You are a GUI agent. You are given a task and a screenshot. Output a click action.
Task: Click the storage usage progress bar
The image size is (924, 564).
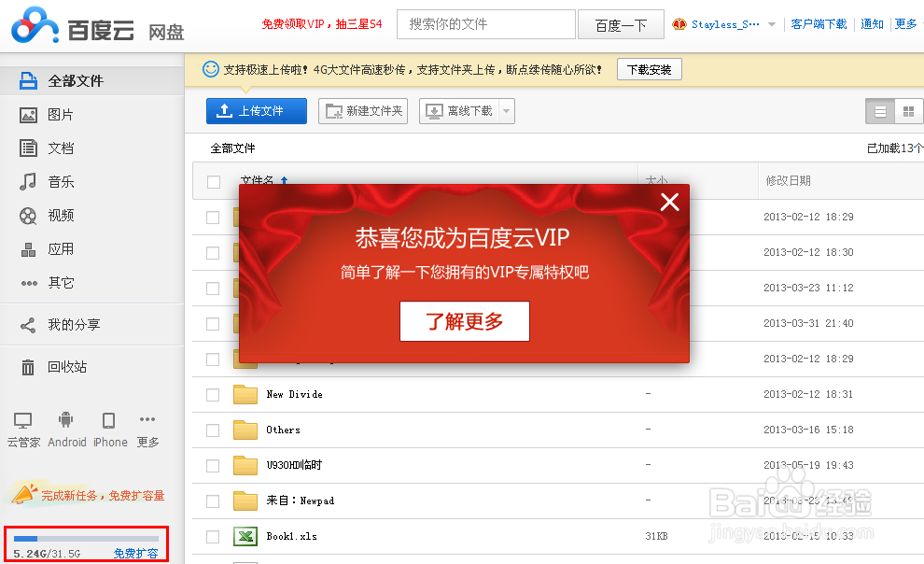pyautogui.click(x=86, y=539)
